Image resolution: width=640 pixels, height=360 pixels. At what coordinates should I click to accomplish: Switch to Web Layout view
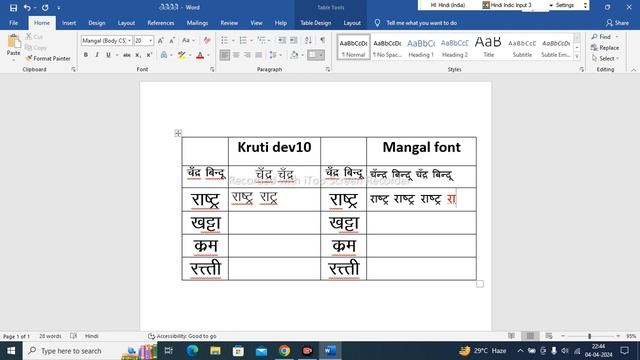(549, 336)
